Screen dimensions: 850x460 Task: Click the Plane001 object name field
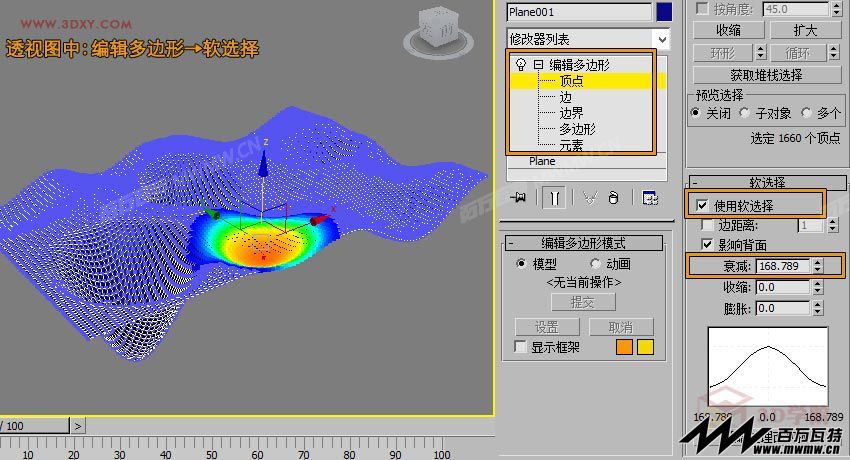579,12
